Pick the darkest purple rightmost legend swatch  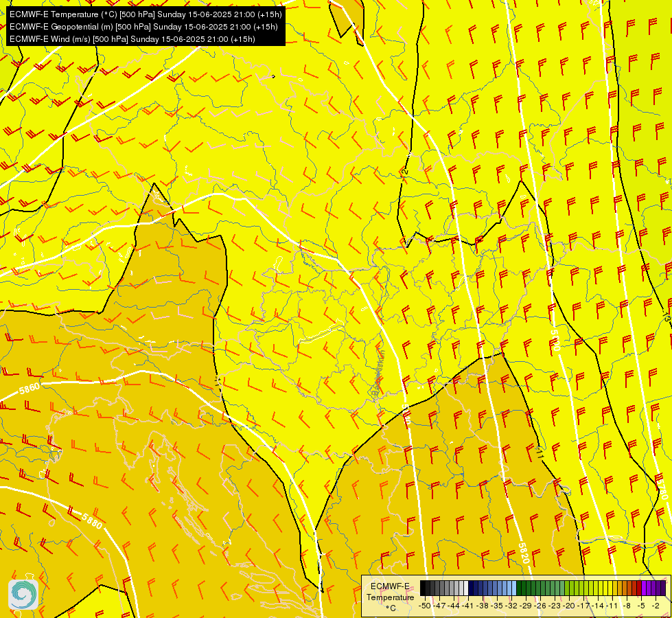663,588
